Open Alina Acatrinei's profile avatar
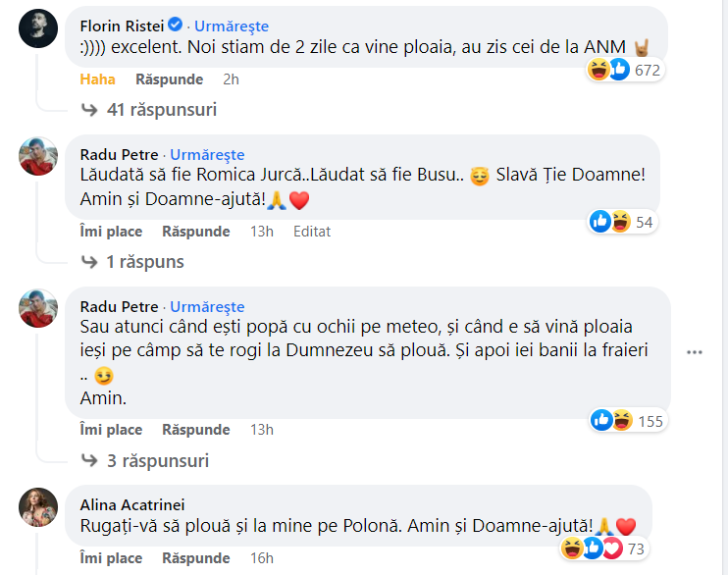The width and height of the screenshot is (728, 575). [38, 507]
